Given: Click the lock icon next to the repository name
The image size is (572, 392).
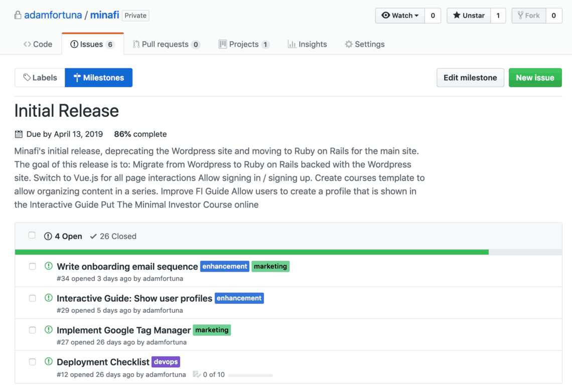Looking at the screenshot, I should click(x=18, y=15).
